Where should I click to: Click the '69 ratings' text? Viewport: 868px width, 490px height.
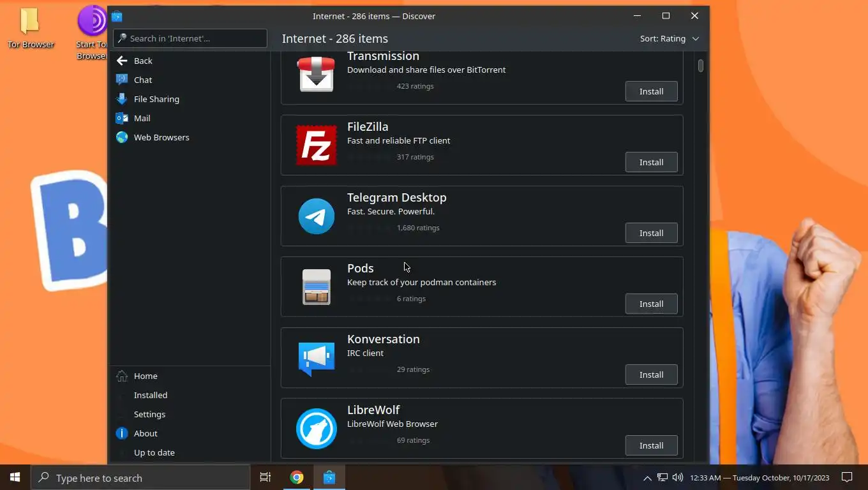413,440
